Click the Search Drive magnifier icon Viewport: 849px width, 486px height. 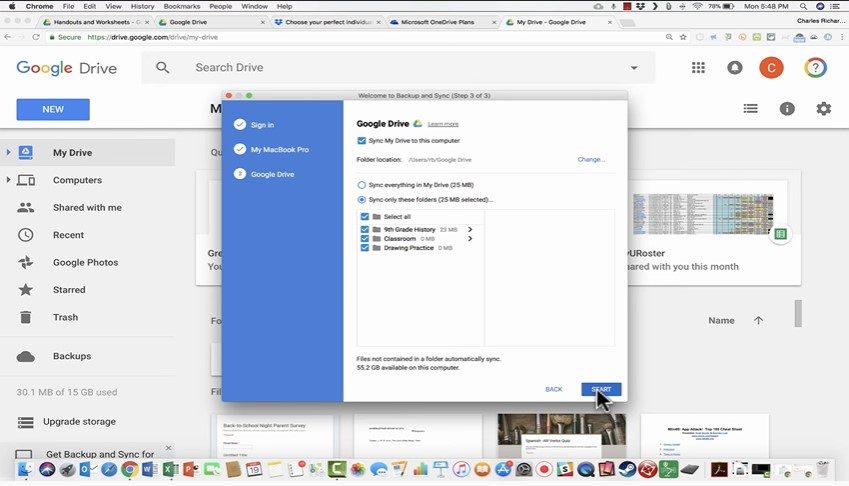[x=162, y=68]
